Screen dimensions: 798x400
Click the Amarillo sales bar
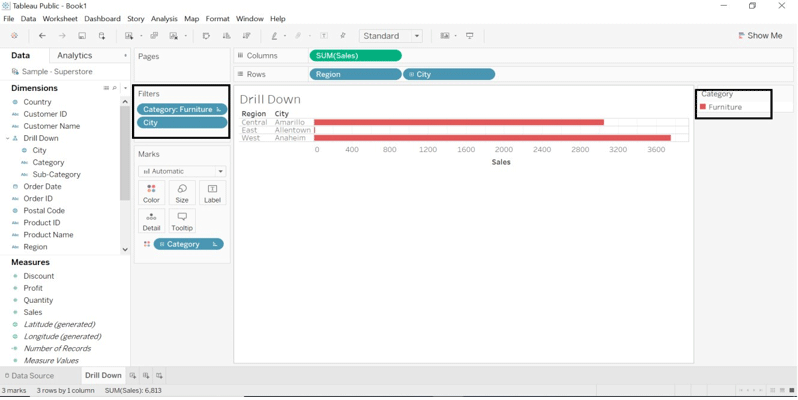coord(459,122)
